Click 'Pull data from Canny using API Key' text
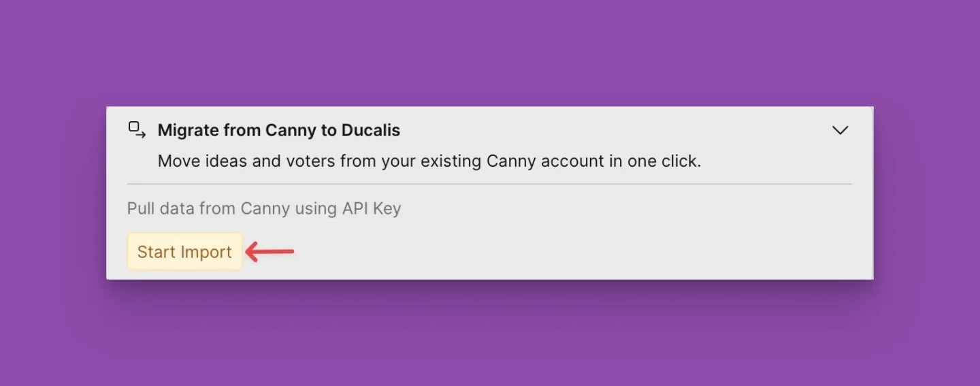The height and width of the screenshot is (386, 980). [264, 208]
